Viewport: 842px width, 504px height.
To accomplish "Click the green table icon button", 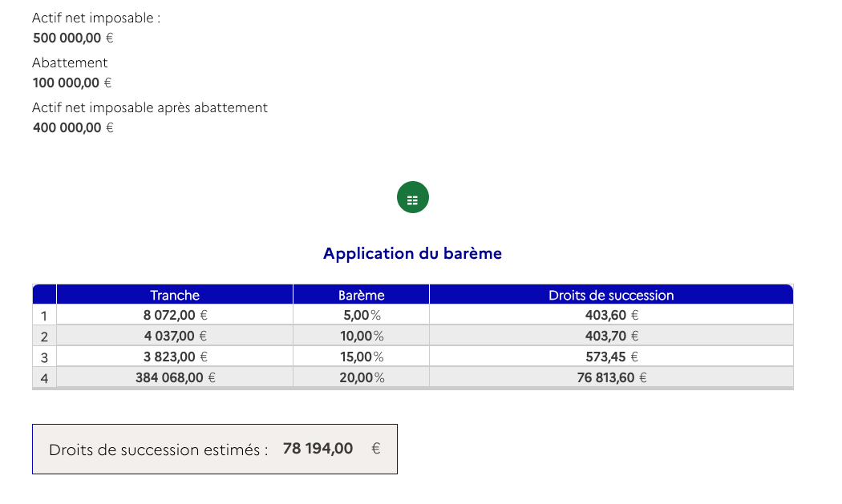I will coord(412,198).
